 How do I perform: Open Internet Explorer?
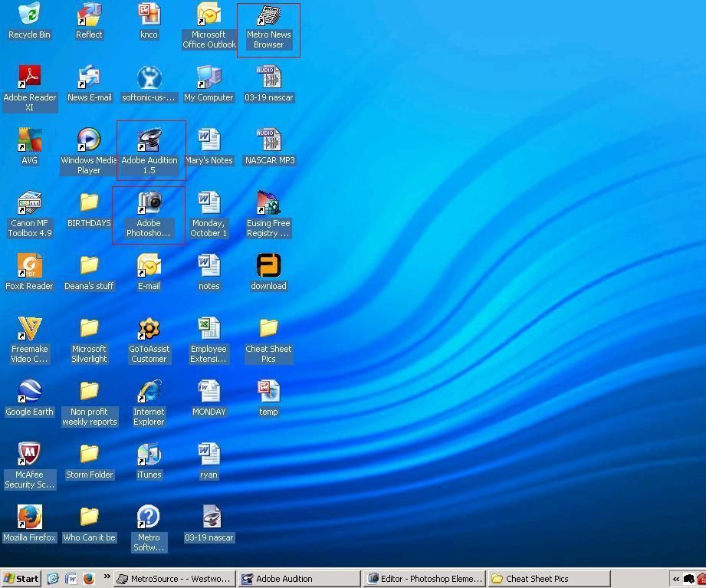148,393
